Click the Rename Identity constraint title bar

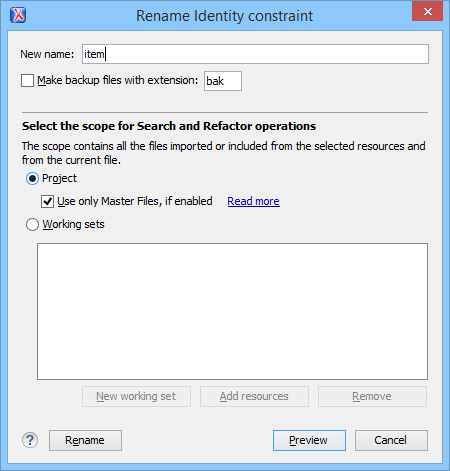(224, 16)
